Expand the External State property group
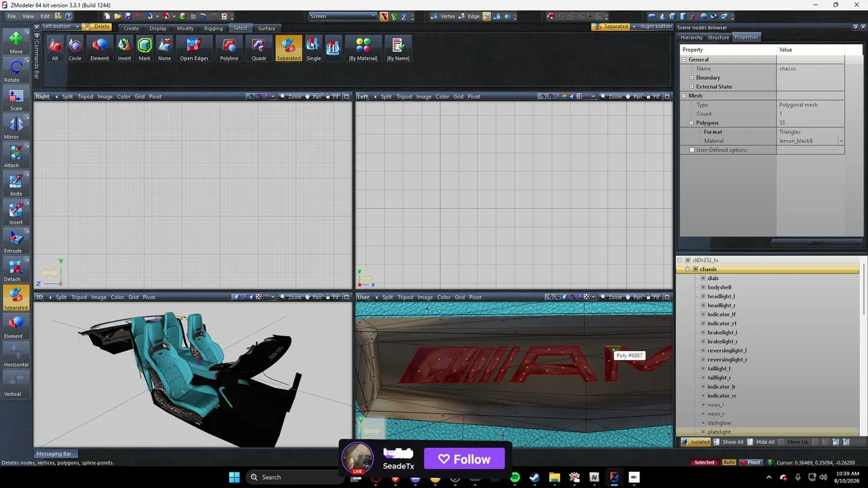The image size is (868, 488). coord(692,87)
